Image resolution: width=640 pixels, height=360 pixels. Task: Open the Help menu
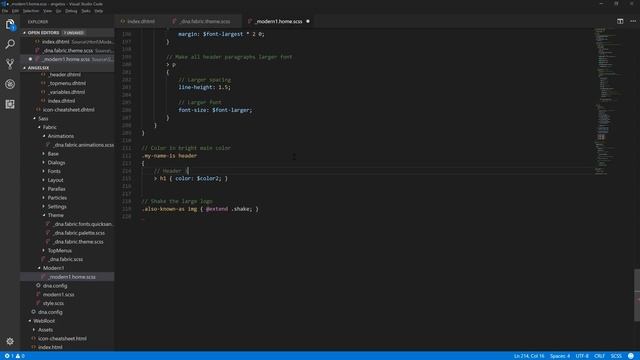99,11
